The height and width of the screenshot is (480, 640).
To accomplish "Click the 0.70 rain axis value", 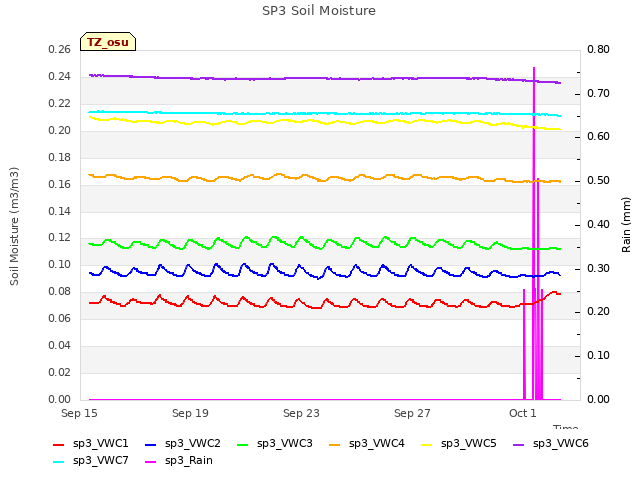I will tap(598, 93).
